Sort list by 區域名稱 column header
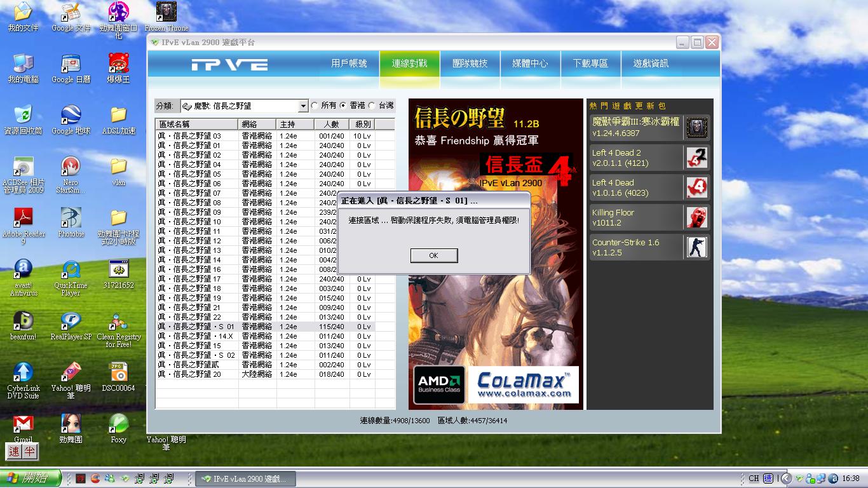Screen dimensions: 868x488 pyautogui.click(x=196, y=125)
